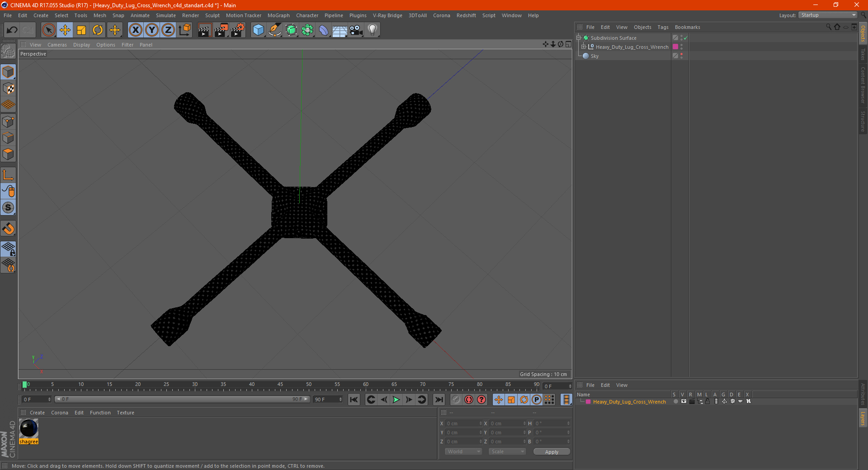This screenshot has height=470, width=868.
Task: Select the Rotate tool in top toolbar
Action: point(98,30)
